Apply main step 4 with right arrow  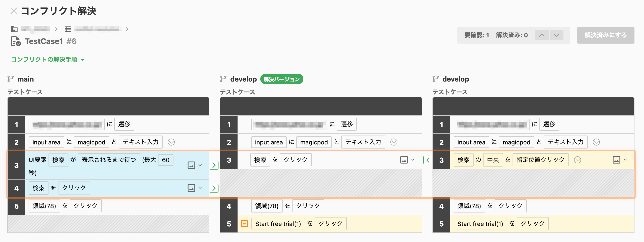[214, 188]
